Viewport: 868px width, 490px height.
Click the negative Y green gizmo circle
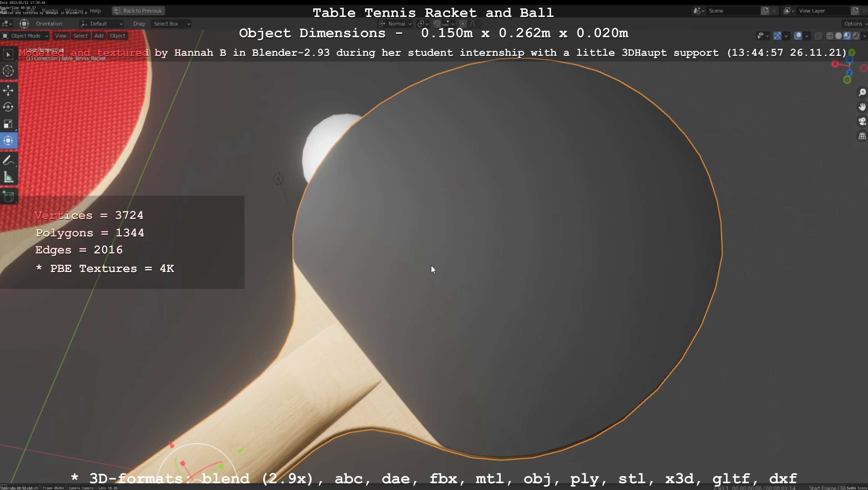(x=847, y=80)
